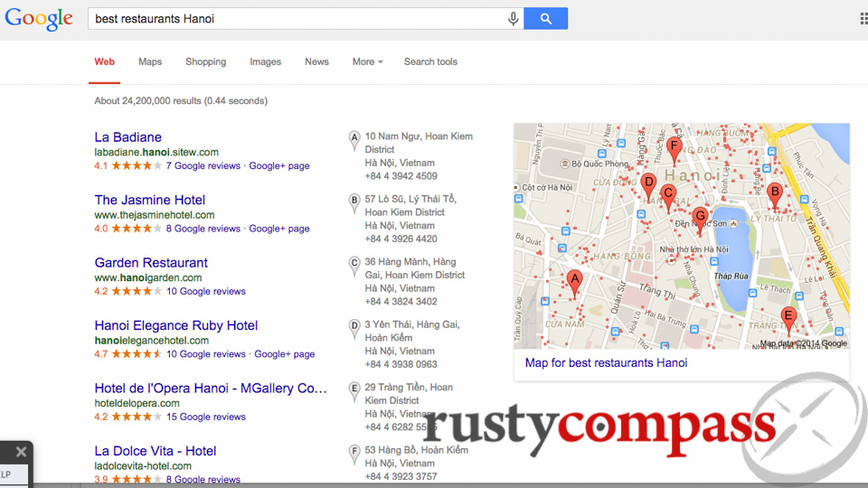Click About 24,200,000 results text
Screen dimensions: 868x488
(x=181, y=100)
